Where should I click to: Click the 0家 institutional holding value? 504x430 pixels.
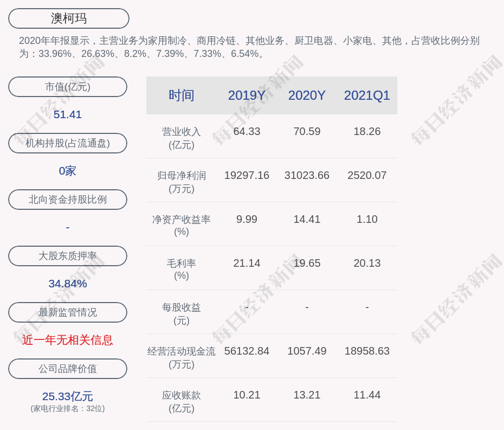coord(68,171)
